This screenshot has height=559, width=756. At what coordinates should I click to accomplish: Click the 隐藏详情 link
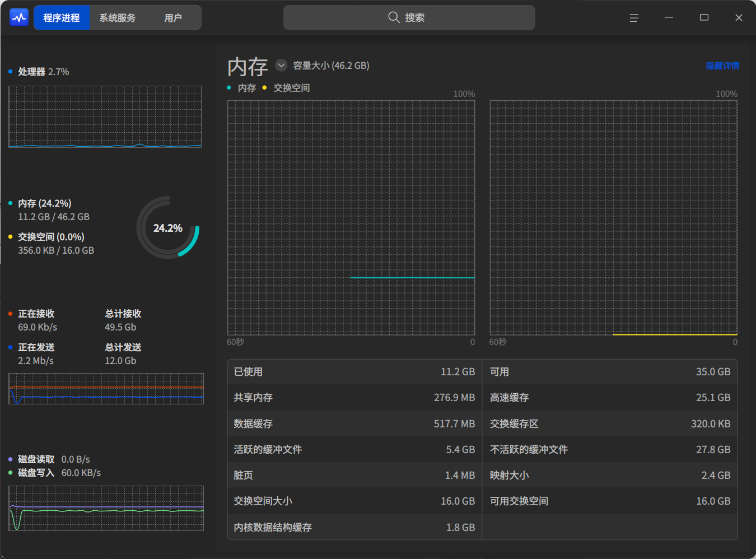722,66
